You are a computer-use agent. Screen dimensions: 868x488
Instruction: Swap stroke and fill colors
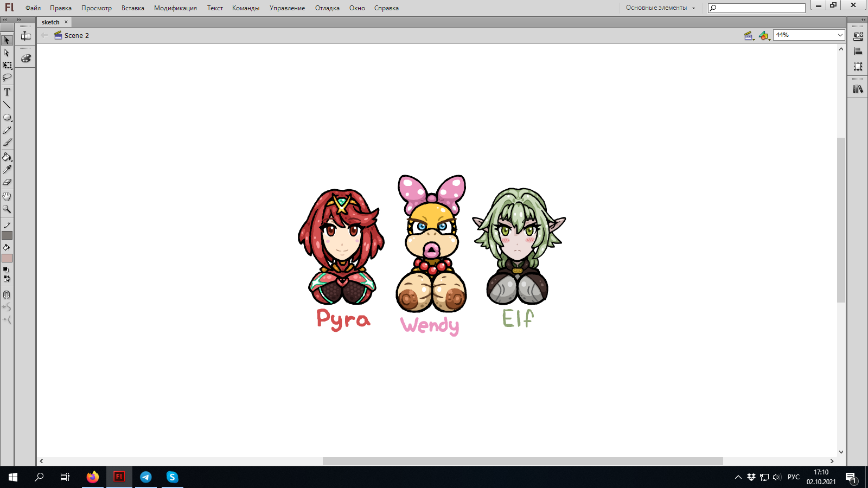pyautogui.click(x=7, y=279)
